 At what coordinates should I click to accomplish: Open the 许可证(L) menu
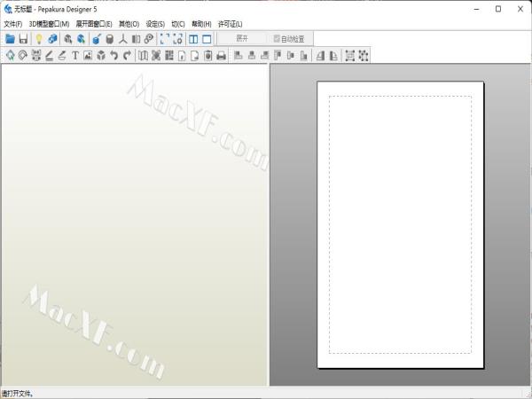230,24
